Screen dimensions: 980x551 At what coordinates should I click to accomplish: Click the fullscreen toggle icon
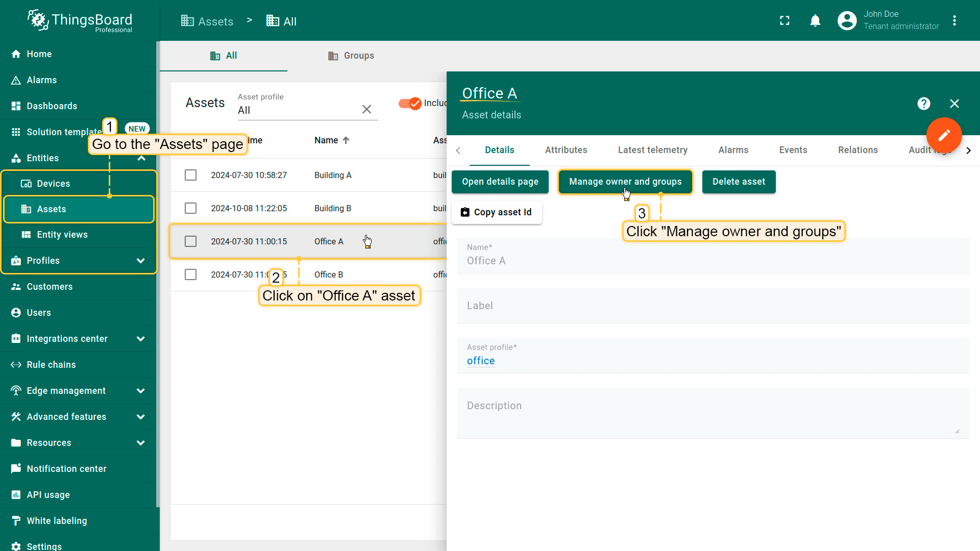(785, 20)
